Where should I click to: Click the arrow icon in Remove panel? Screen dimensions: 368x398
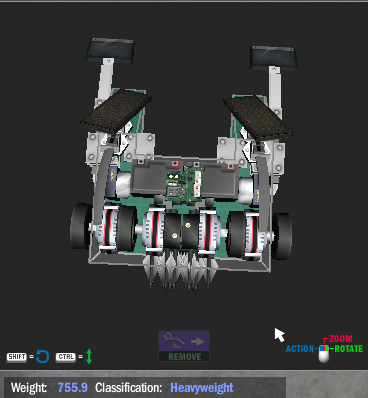[x=198, y=341]
